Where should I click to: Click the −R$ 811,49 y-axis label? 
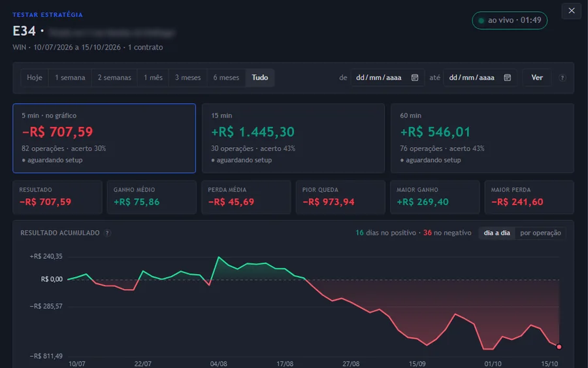(x=46, y=356)
